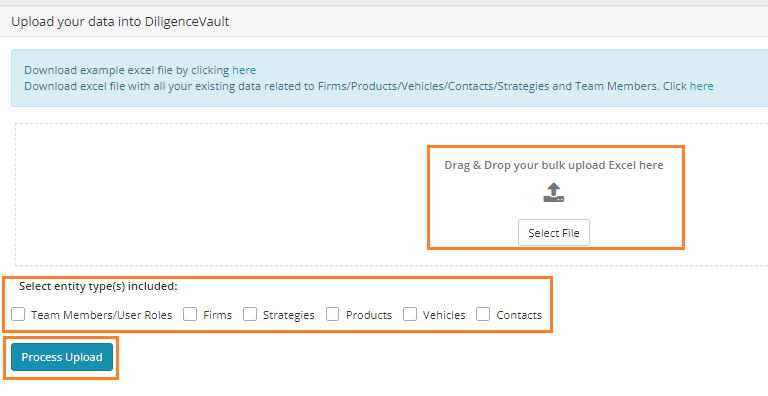
Task: Click the 'Vehicles' label text
Action: pyautogui.click(x=444, y=315)
